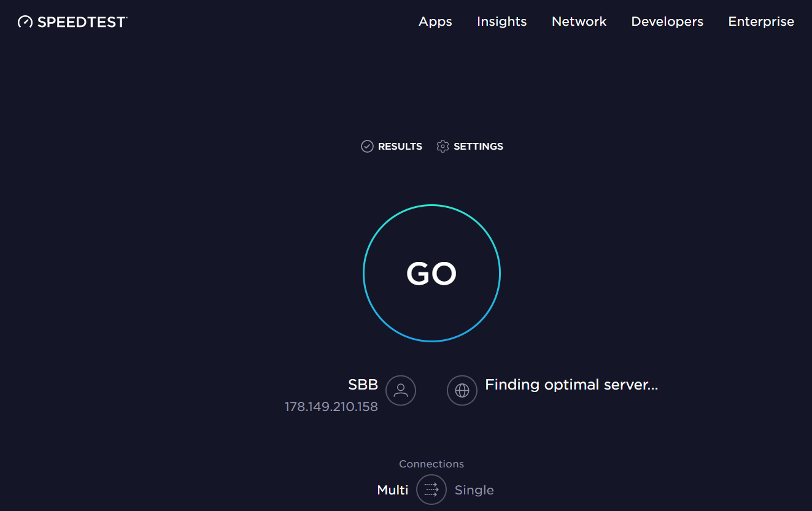
Task: Open the Insights menu
Action: (501, 21)
